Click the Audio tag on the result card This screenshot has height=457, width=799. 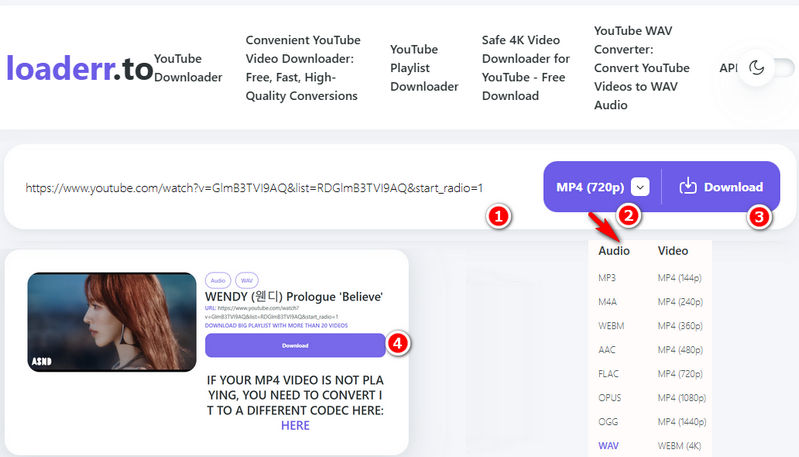[218, 280]
